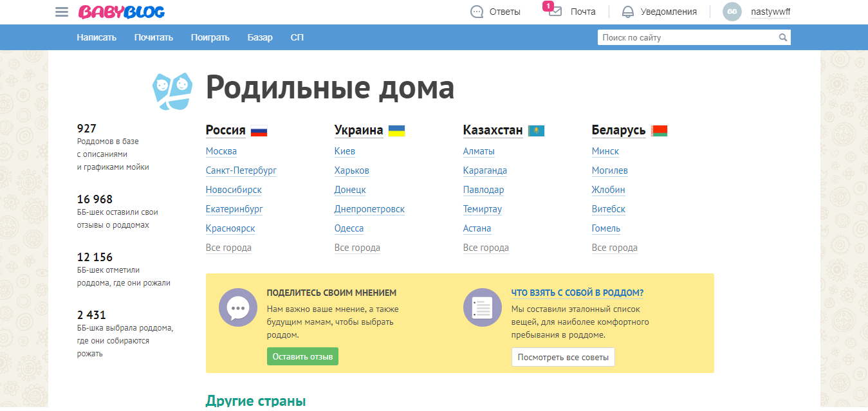
Task: Click the Посмотреть все советы button
Action: (x=563, y=356)
